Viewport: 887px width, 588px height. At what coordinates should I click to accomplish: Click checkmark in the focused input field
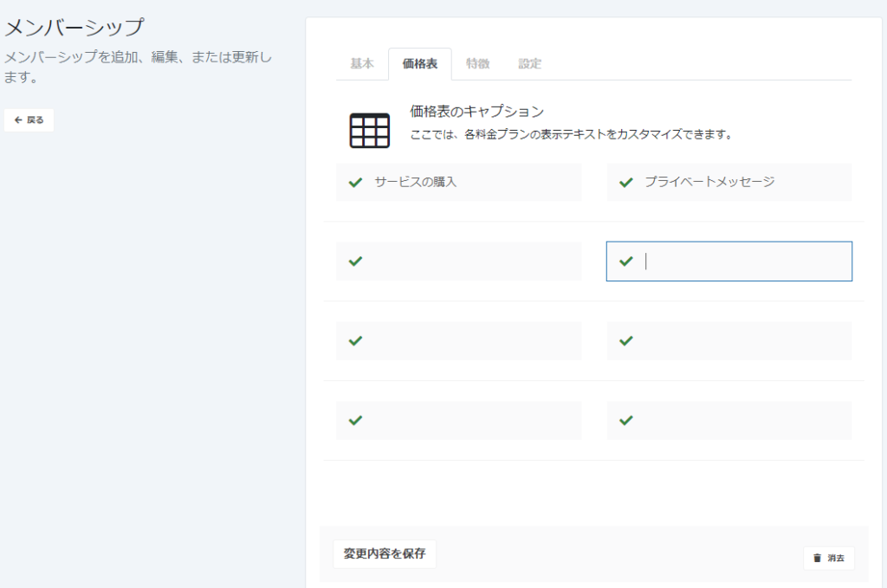tap(626, 262)
